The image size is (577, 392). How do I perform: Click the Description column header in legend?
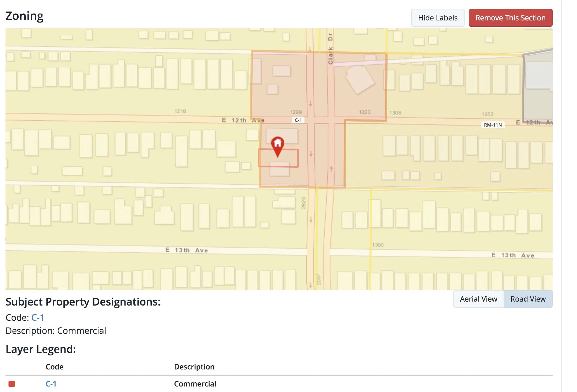click(x=194, y=367)
